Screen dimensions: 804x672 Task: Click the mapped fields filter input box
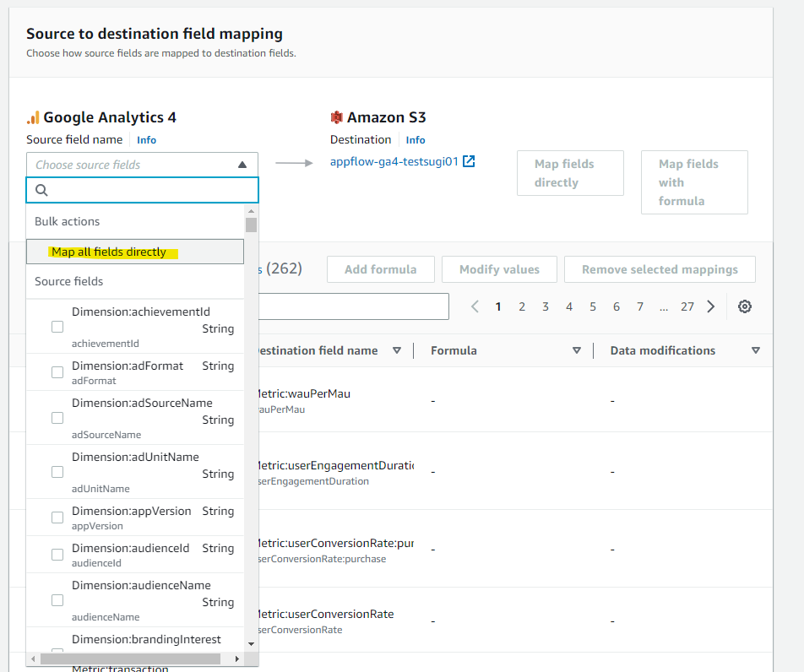[x=354, y=306]
